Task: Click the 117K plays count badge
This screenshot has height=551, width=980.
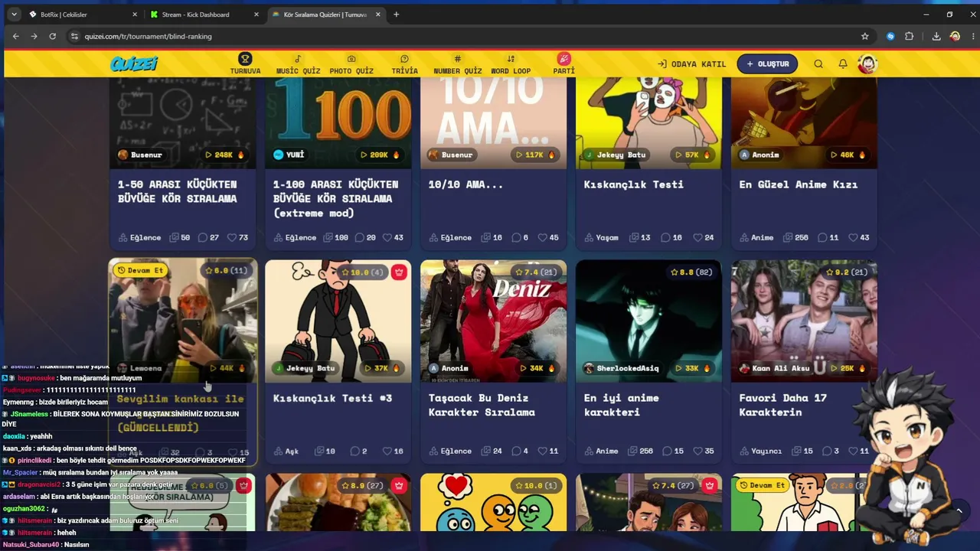Action: (x=535, y=155)
